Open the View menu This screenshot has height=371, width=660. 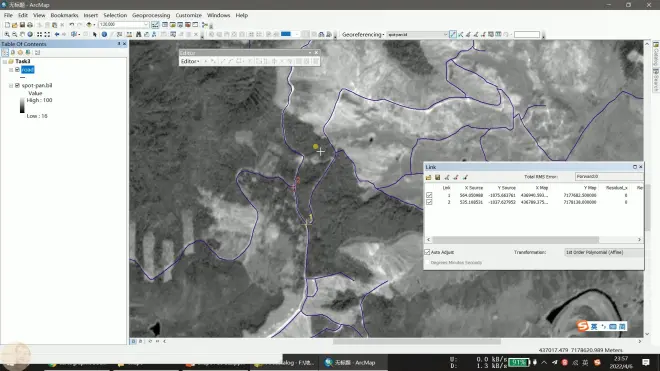point(39,15)
